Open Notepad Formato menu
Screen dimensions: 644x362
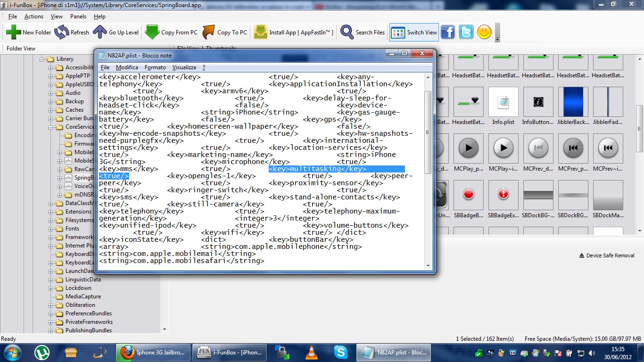pyautogui.click(x=155, y=67)
